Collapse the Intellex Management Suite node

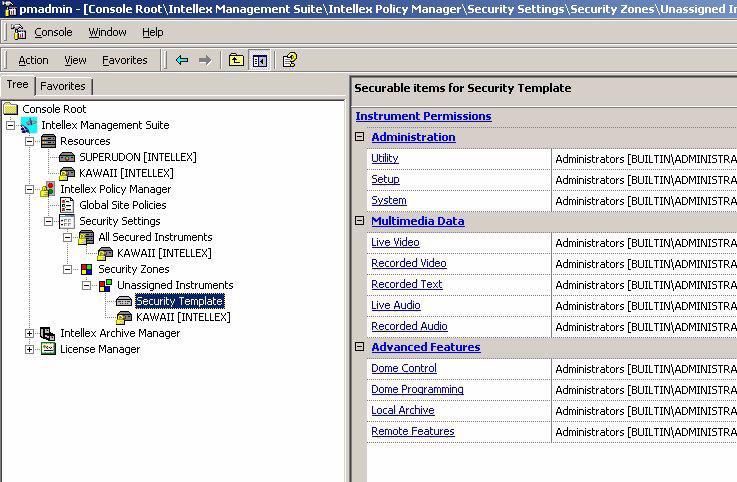click(x=10, y=125)
